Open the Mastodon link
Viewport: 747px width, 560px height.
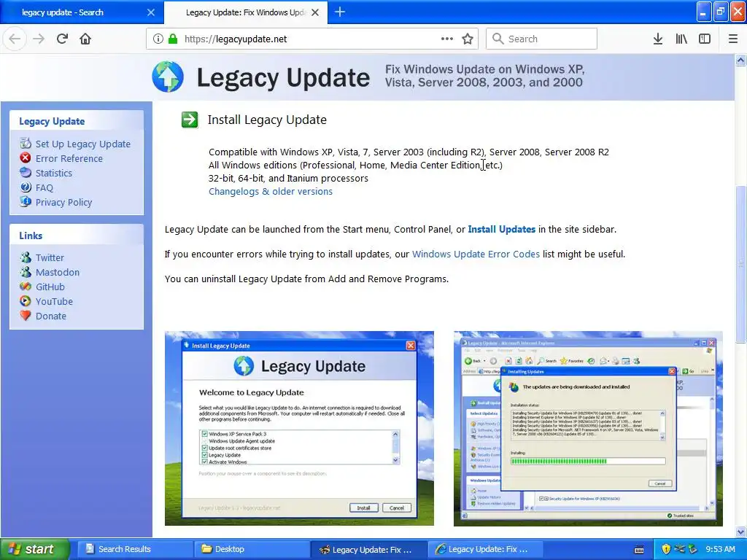point(58,273)
